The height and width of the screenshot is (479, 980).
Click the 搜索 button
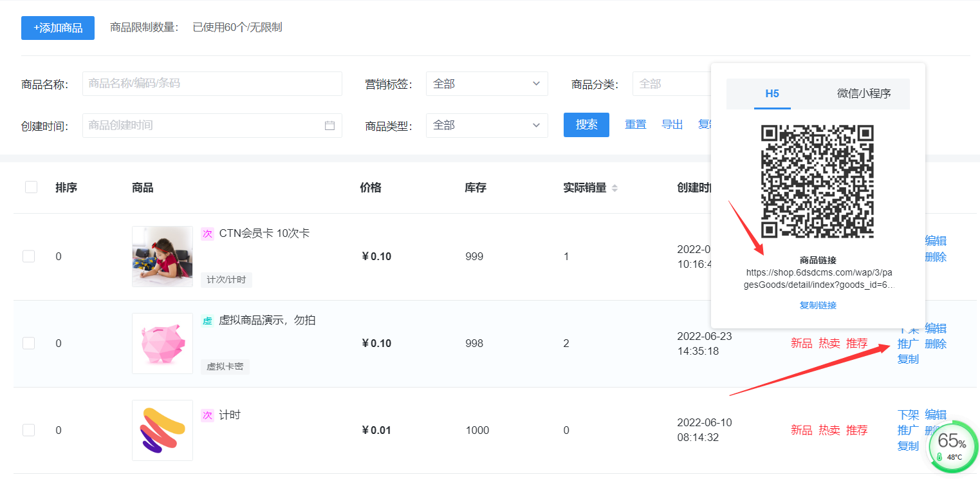(586, 125)
